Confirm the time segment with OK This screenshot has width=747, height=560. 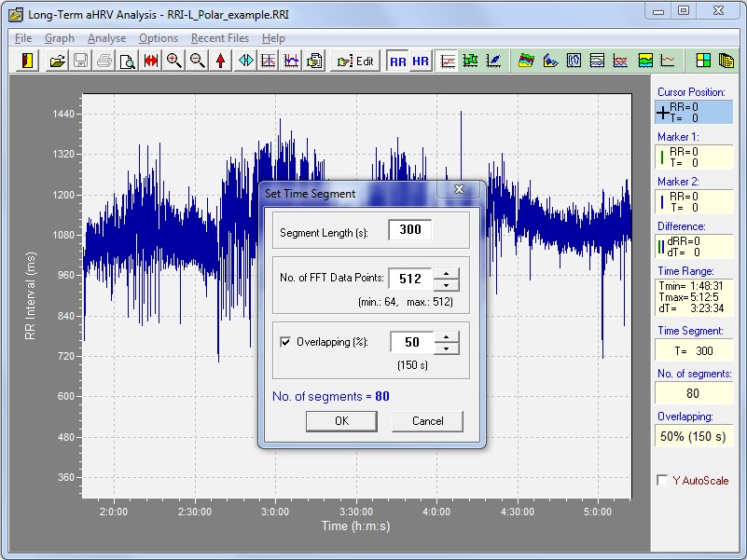[341, 420]
